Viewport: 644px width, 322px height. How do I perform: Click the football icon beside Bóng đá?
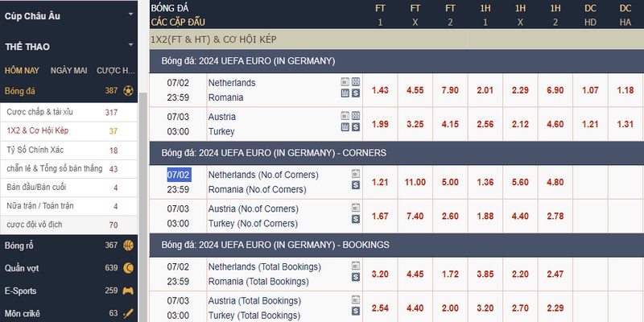point(128,91)
